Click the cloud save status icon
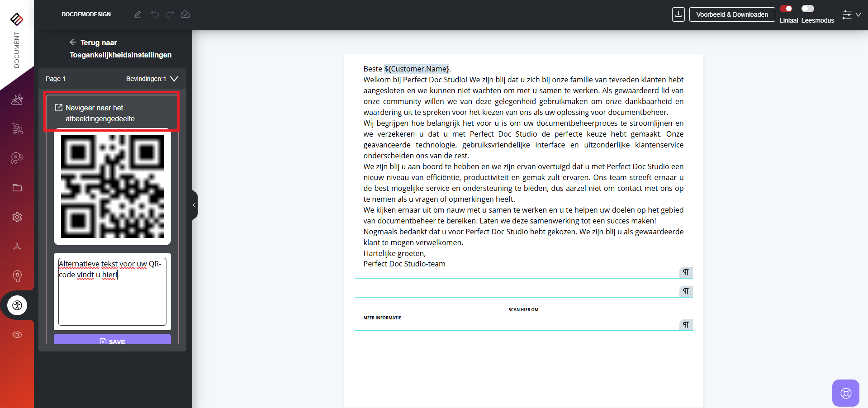Image resolution: width=868 pixels, height=408 pixels. (185, 14)
